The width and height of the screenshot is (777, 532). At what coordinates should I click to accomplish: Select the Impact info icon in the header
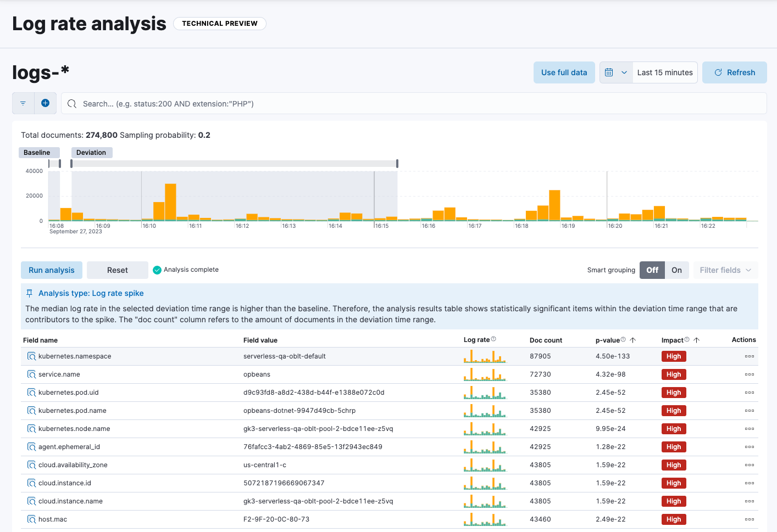687,339
